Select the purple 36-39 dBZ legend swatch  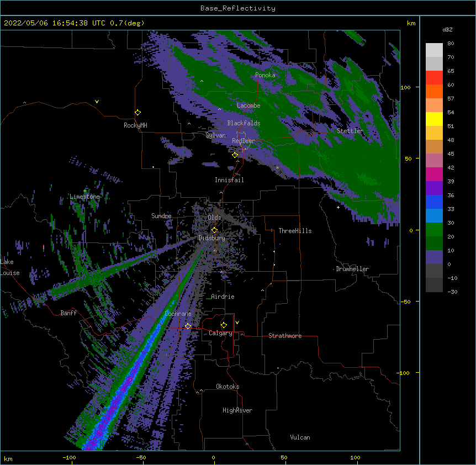(434, 188)
